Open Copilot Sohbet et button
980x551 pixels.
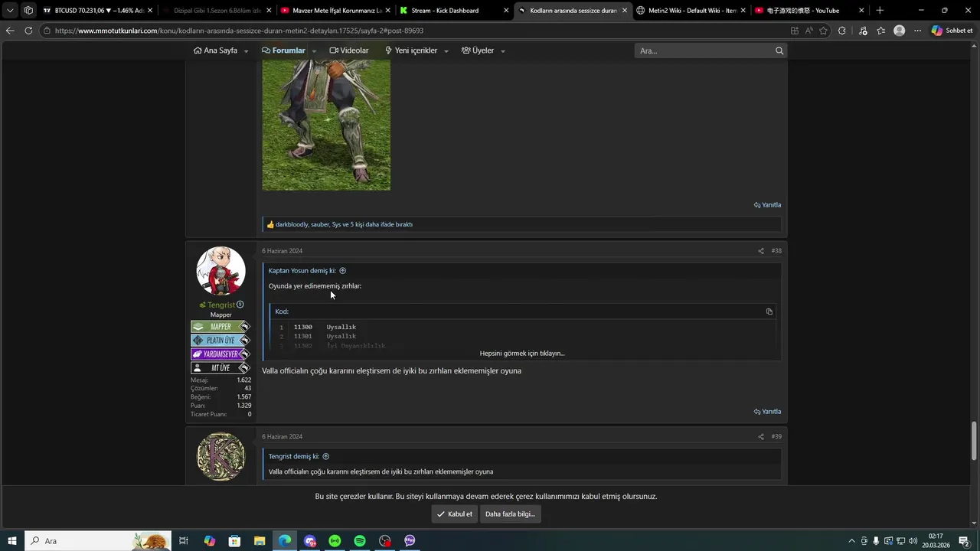pyautogui.click(x=952, y=31)
